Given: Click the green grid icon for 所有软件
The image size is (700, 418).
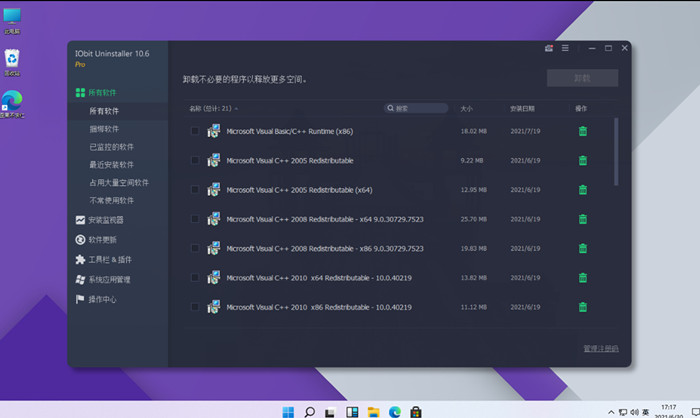Looking at the screenshot, I should [80, 92].
